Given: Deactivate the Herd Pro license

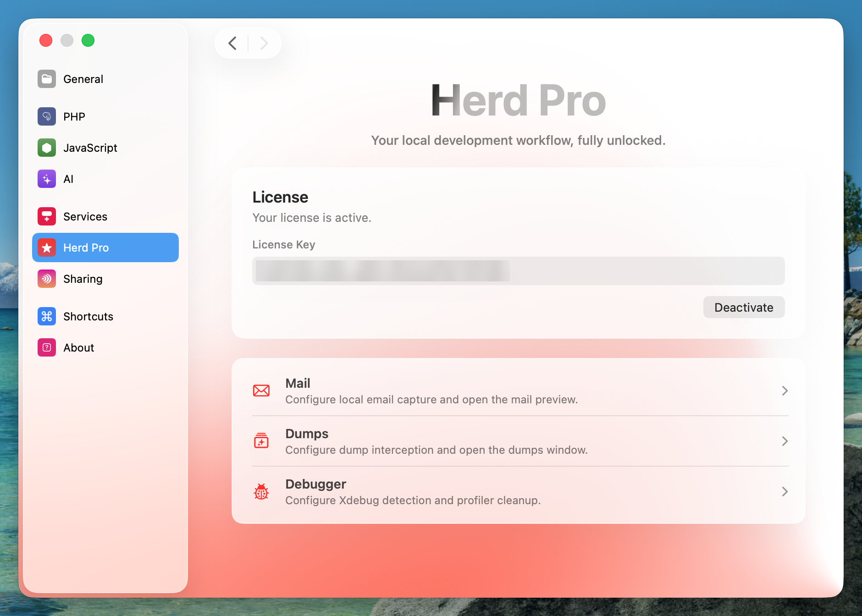Looking at the screenshot, I should [x=744, y=307].
